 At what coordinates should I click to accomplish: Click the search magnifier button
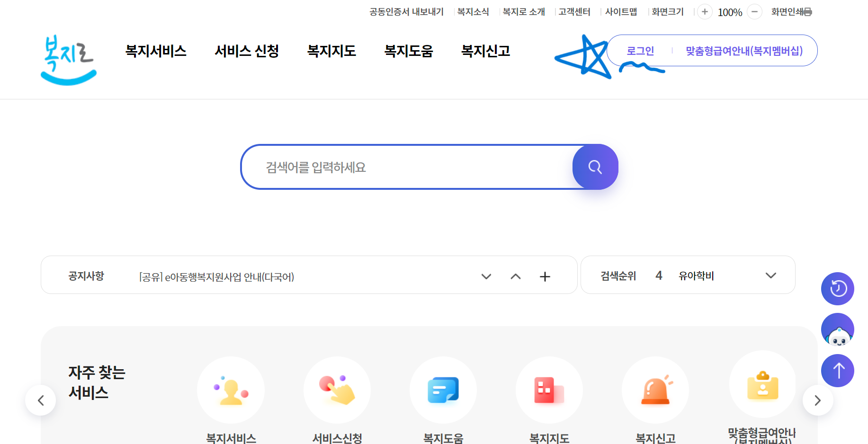(x=595, y=167)
